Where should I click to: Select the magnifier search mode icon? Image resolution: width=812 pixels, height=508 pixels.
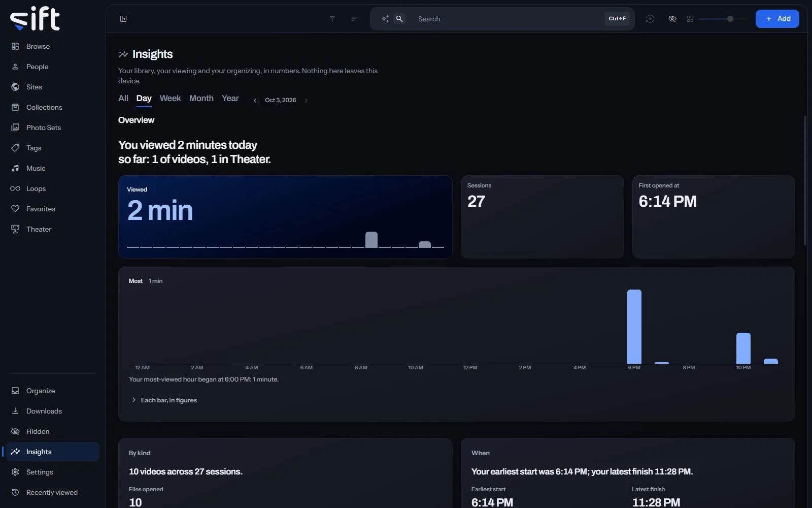(x=399, y=19)
